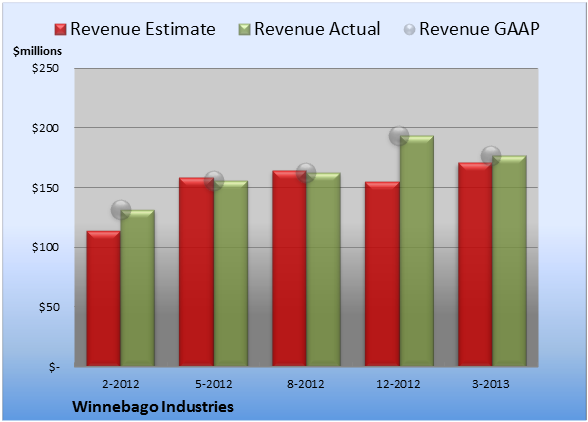588x422 pixels.
Task: Click the GAAP marker for 3-2013
Action: 491,155
